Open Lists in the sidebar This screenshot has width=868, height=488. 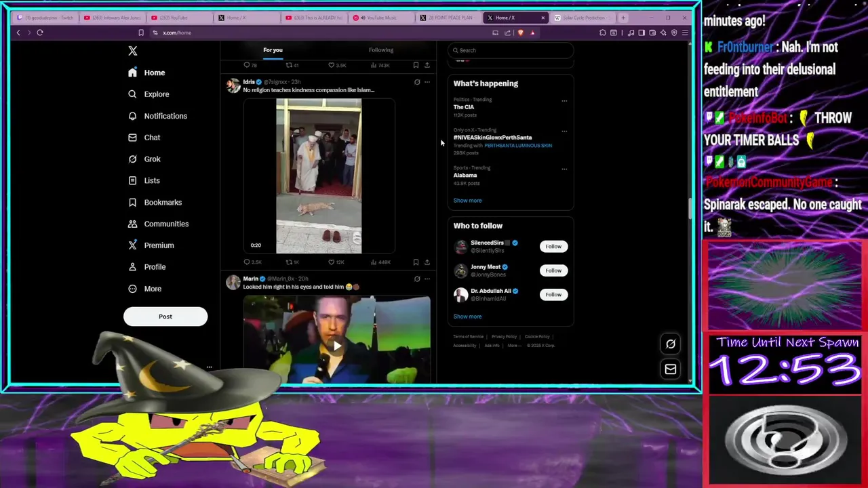click(x=144, y=181)
